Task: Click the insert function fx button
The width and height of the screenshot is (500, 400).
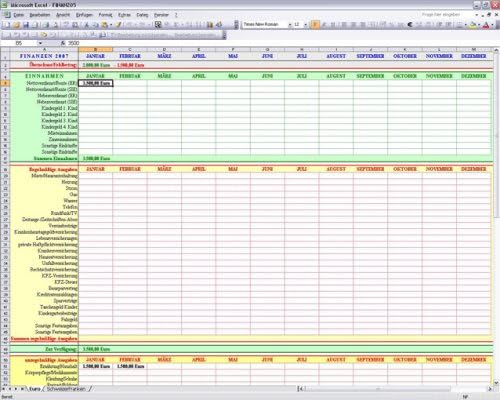Action: (x=63, y=43)
